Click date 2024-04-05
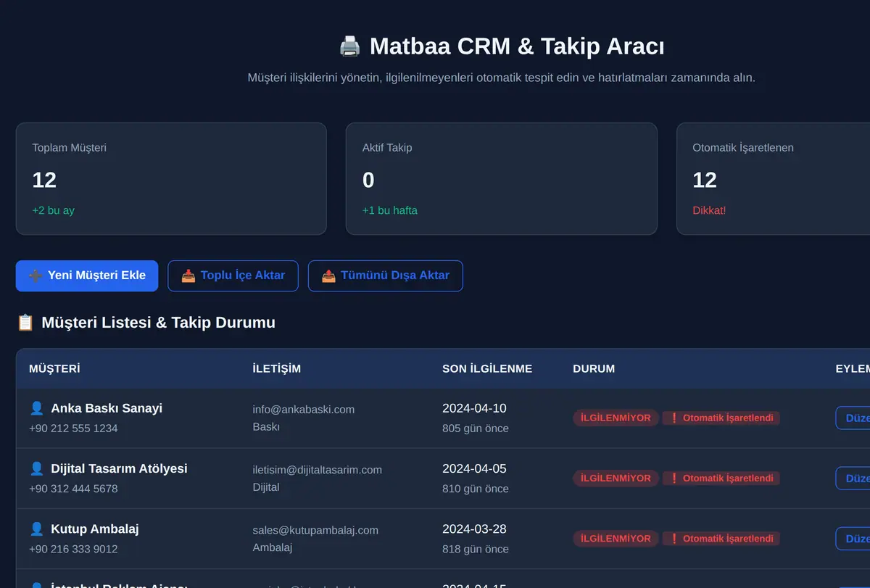Image resolution: width=870 pixels, height=588 pixels. [474, 468]
